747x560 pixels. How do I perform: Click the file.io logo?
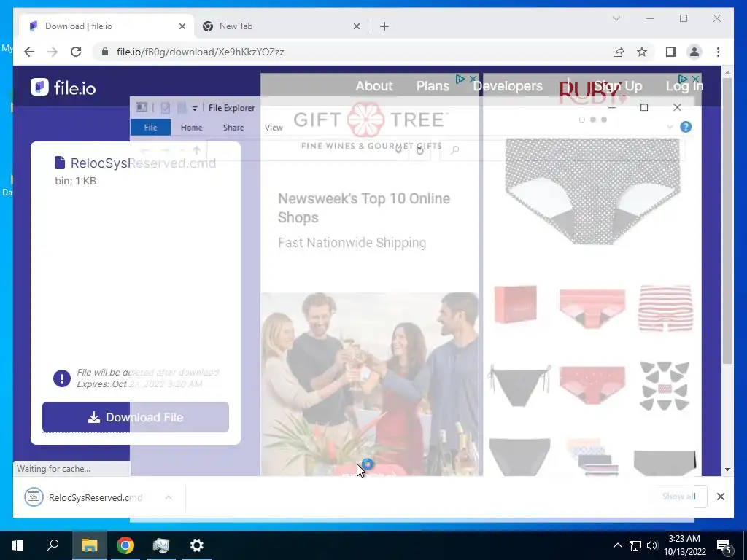coord(63,87)
